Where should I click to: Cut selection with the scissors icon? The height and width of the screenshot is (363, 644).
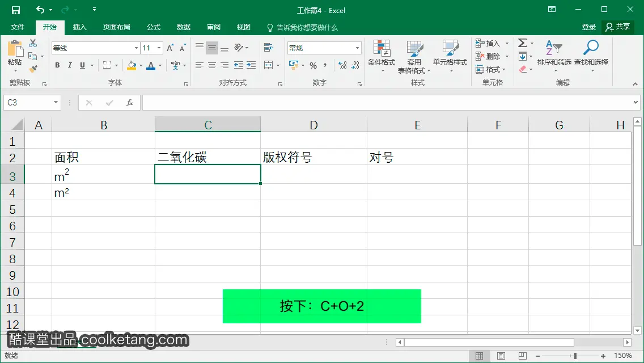pos(33,43)
